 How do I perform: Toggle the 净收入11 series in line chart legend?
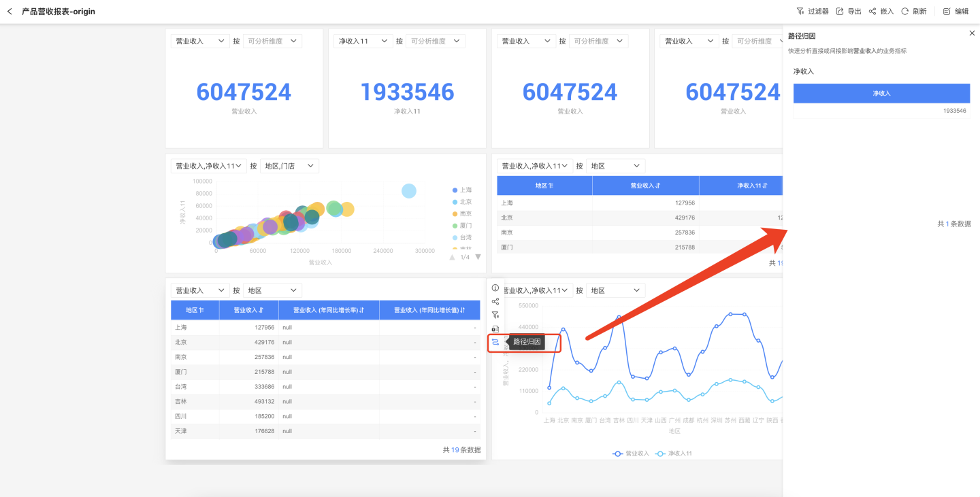point(674,453)
